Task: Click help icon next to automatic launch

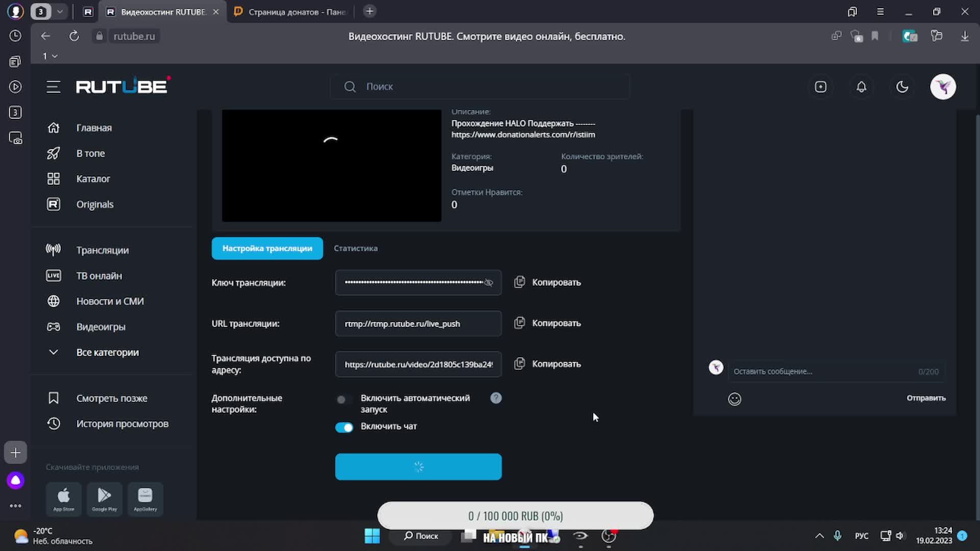Action: [496, 398]
